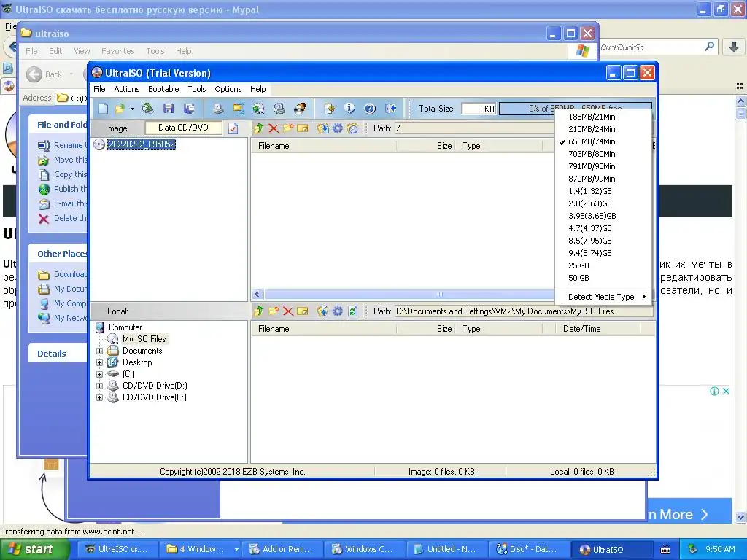
Task: Click the Save As icon in UltraISO toolbar
Action: pyautogui.click(x=189, y=109)
